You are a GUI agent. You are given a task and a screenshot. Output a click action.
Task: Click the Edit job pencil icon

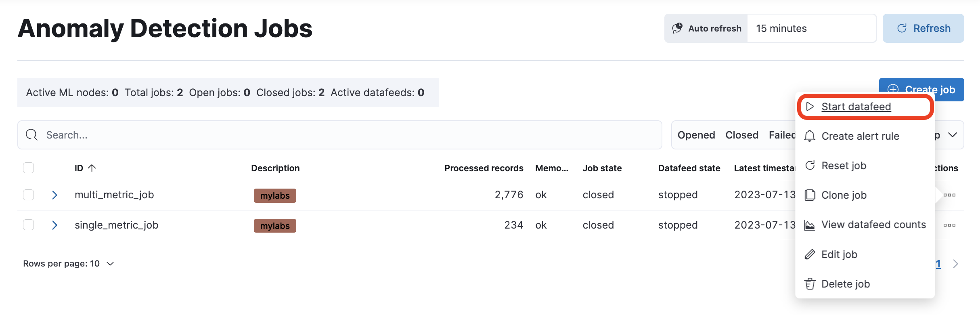(810, 254)
